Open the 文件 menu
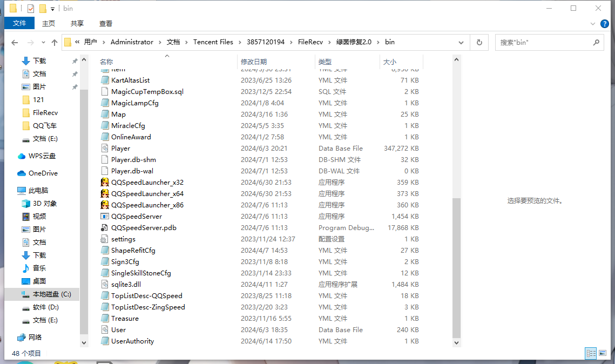Image resolution: width=615 pixels, height=364 pixels. click(x=19, y=23)
